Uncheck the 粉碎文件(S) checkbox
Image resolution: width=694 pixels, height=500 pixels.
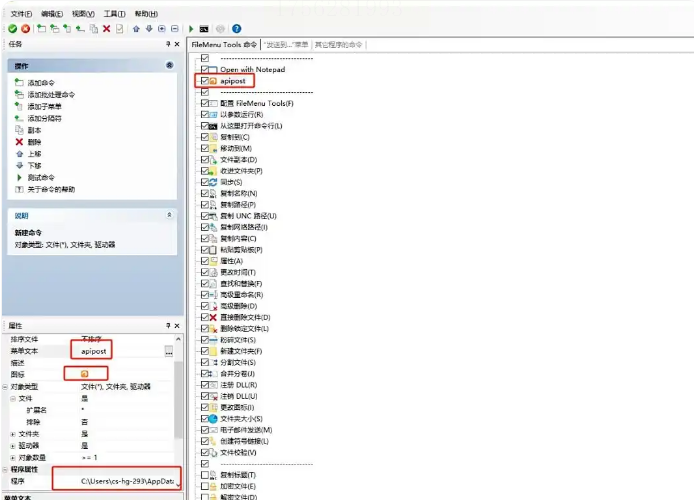204,340
